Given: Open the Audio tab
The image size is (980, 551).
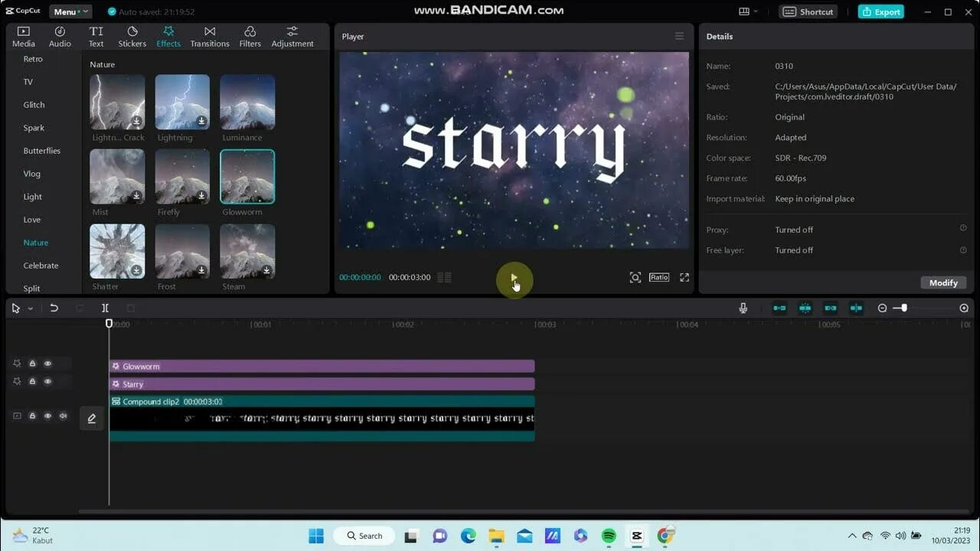Looking at the screenshot, I should (60, 37).
